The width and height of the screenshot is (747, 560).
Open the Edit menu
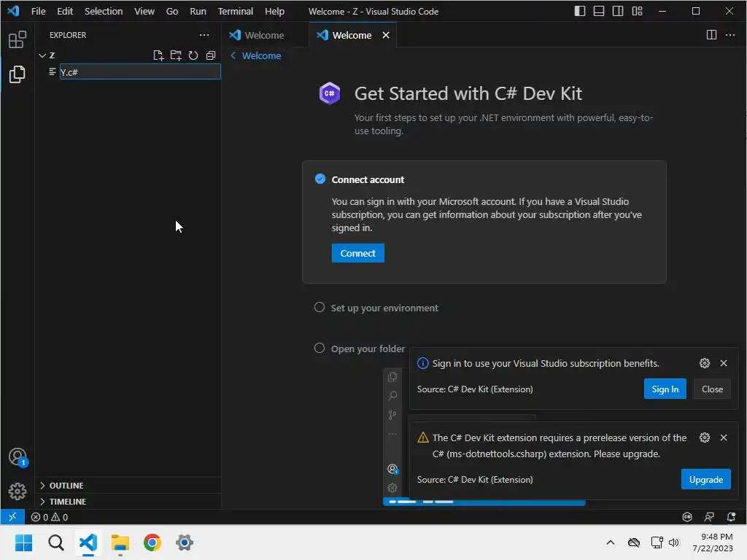coord(65,11)
